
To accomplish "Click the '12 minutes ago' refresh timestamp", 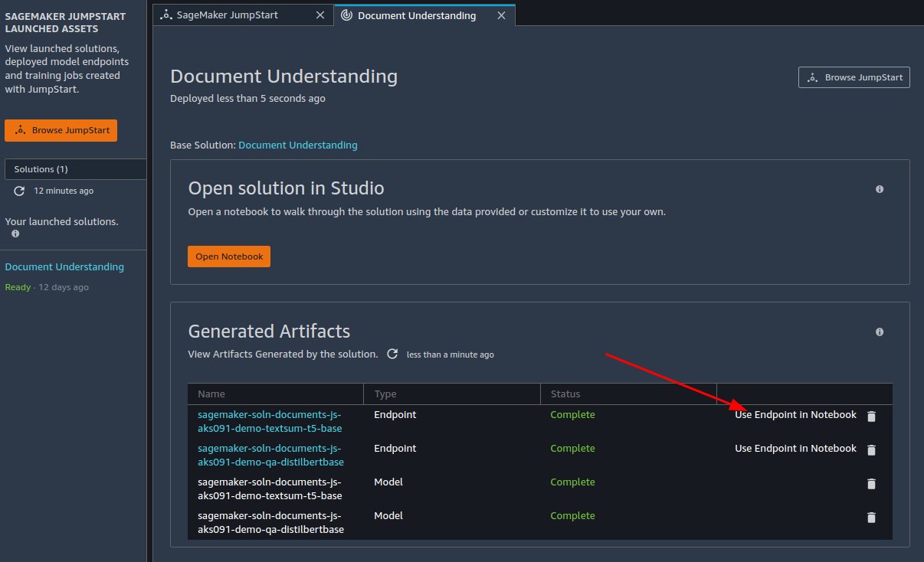I will (x=64, y=191).
